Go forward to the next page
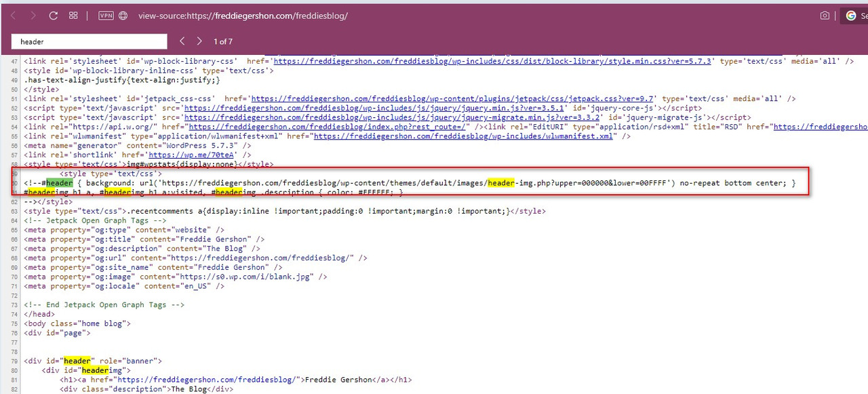The height and width of the screenshot is (394, 868). point(33,16)
